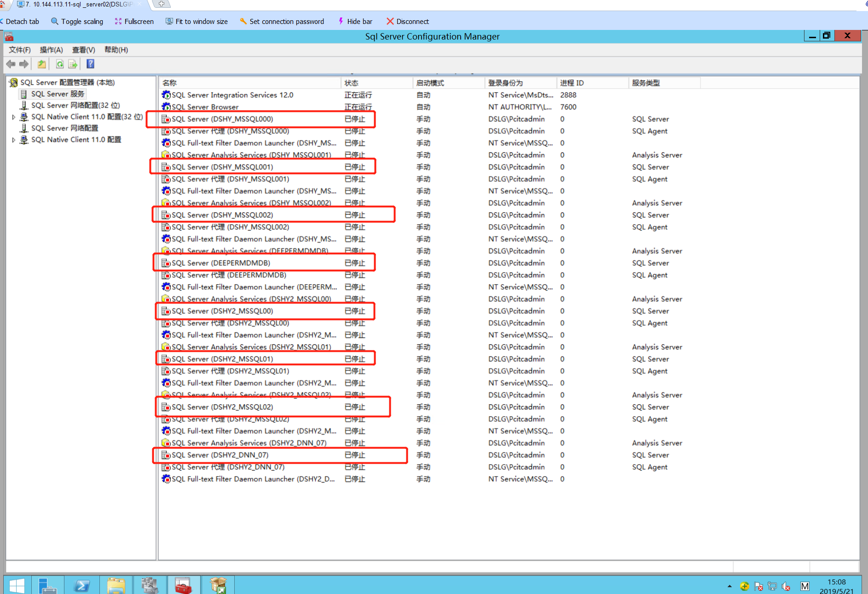Select the SQL Server (DEEPERMDMDB) row
868x594 pixels.
click(x=430, y=263)
